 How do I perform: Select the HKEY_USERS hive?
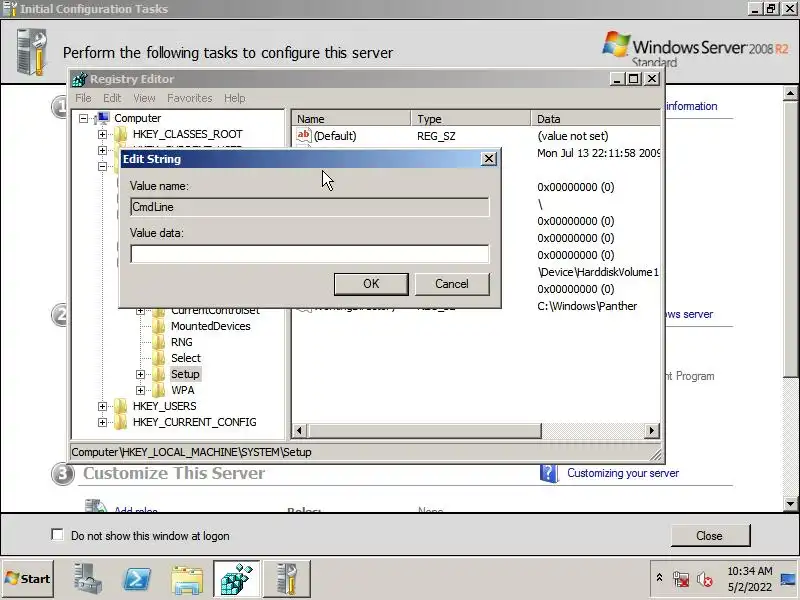164,406
